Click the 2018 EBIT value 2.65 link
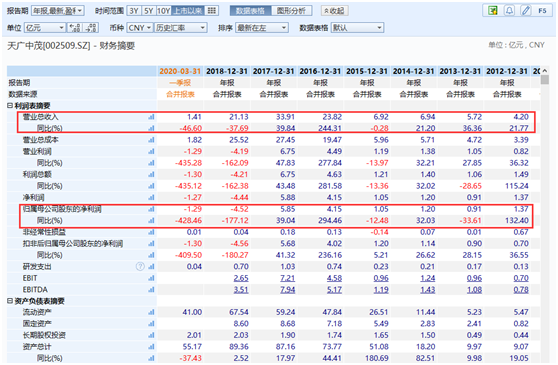The height and width of the screenshot is (365, 558). click(x=241, y=278)
